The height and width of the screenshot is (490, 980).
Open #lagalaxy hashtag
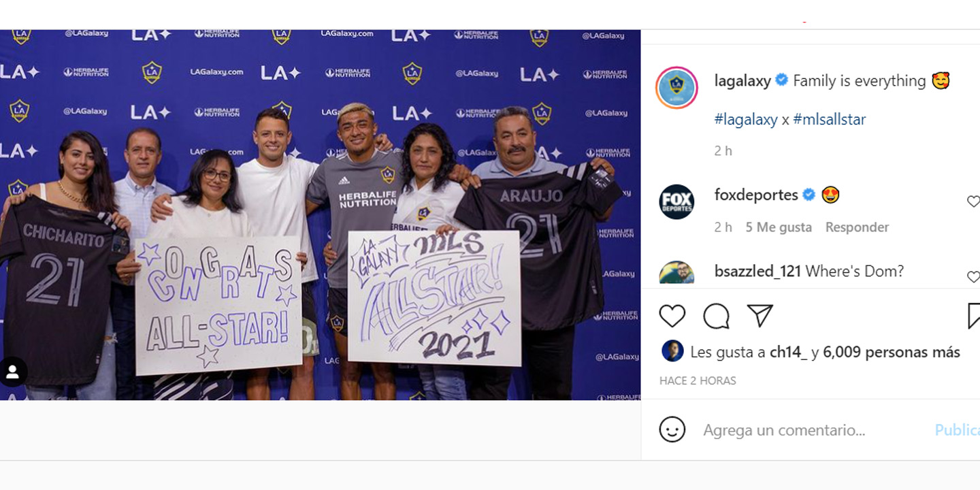coord(746,119)
